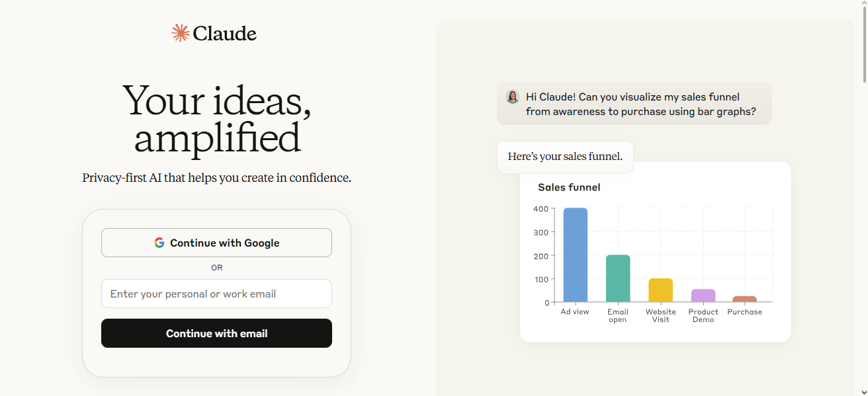Click the blue Ad view bar
The width and height of the screenshot is (868, 396).
tap(575, 255)
